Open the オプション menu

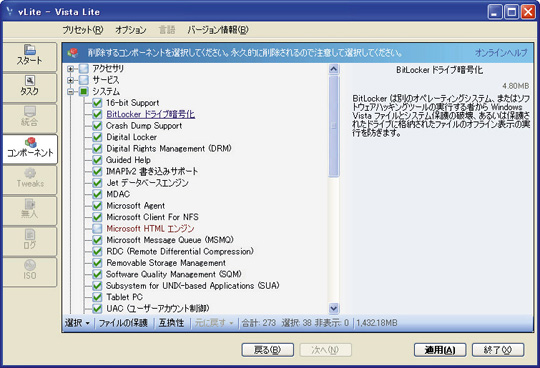131,30
